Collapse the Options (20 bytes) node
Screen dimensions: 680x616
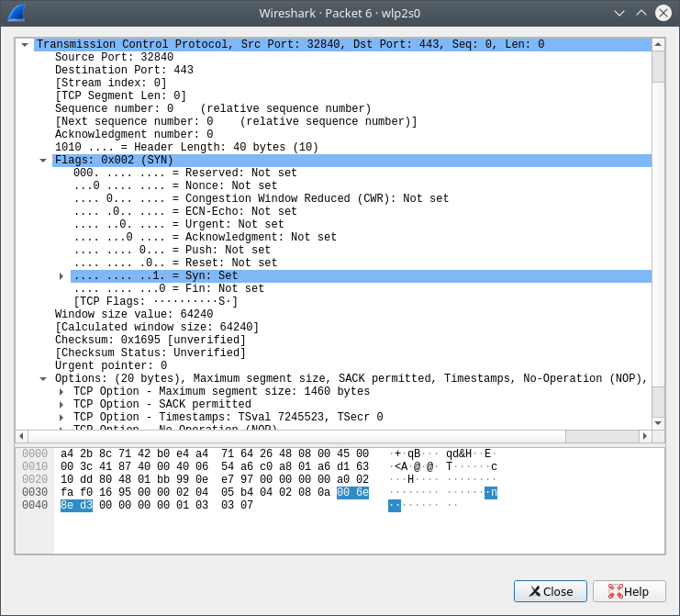43,379
